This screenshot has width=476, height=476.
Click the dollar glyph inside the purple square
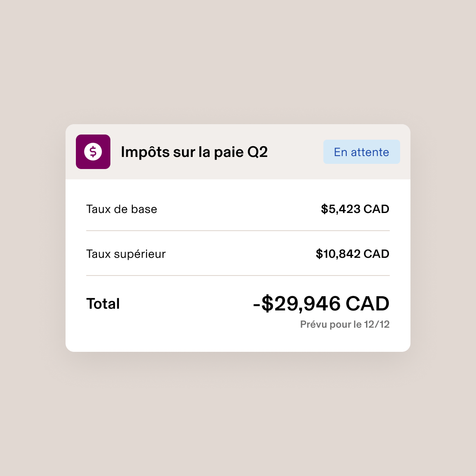click(x=93, y=152)
